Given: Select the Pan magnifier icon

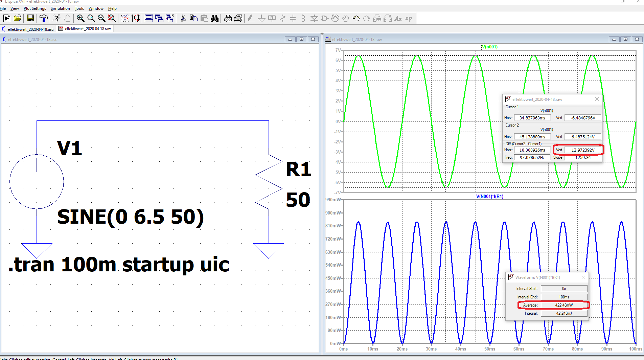Looking at the screenshot, I should (91, 18).
